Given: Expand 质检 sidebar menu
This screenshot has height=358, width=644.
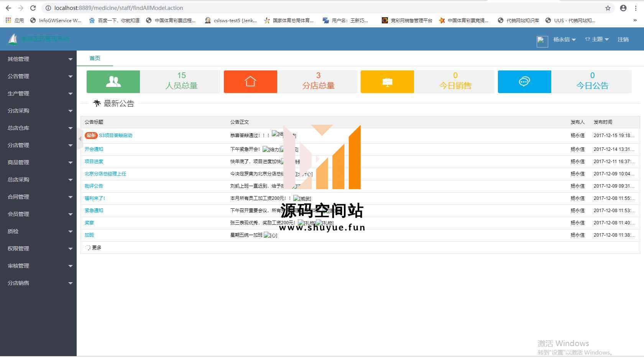Looking at the screenshot, I should coord(38,231).
